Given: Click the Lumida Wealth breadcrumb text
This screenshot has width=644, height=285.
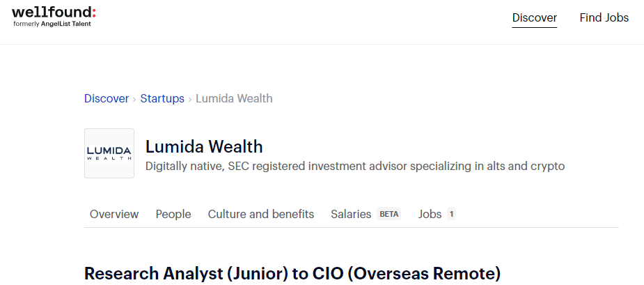Looking at the screenshot, I should point(234,98).
